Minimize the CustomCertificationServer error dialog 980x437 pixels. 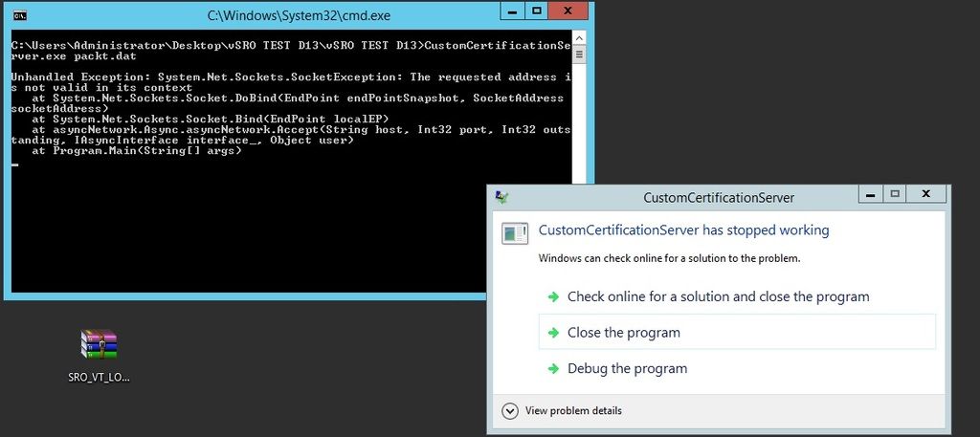pos(868,194)
